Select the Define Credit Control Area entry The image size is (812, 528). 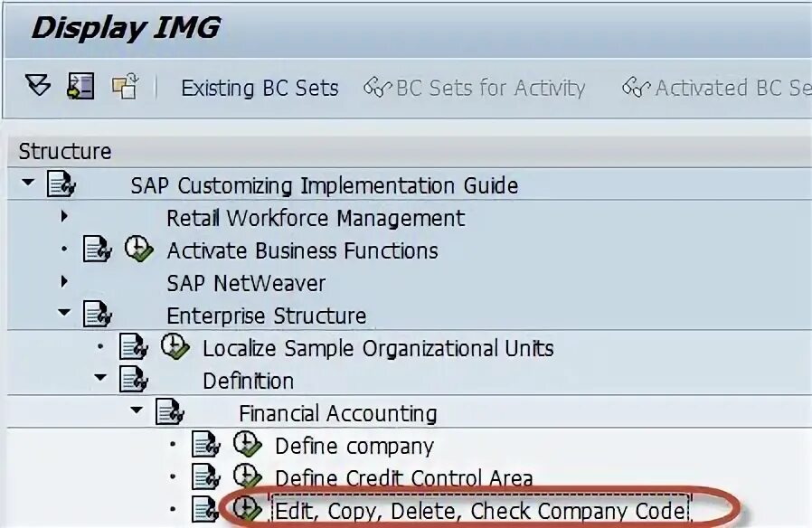(x=404, y=478)
